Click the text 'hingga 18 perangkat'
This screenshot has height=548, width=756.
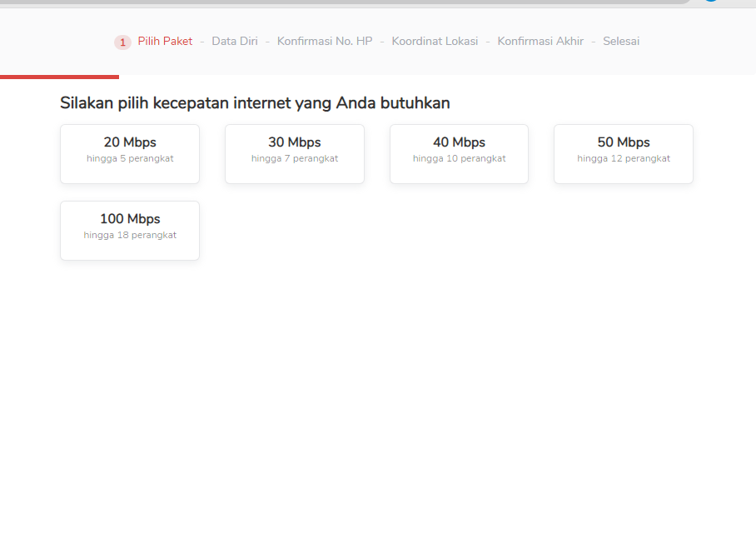(x=130, y=236)
